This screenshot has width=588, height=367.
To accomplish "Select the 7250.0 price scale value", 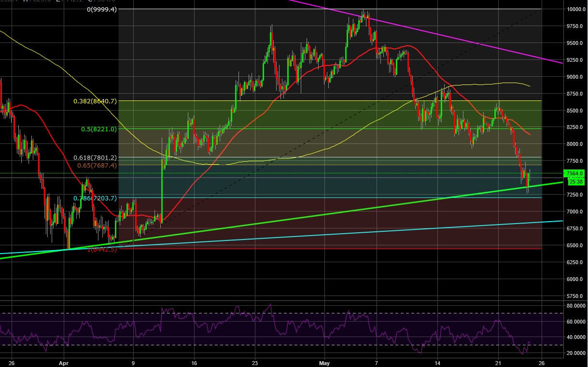I will [x=574, y=195].
